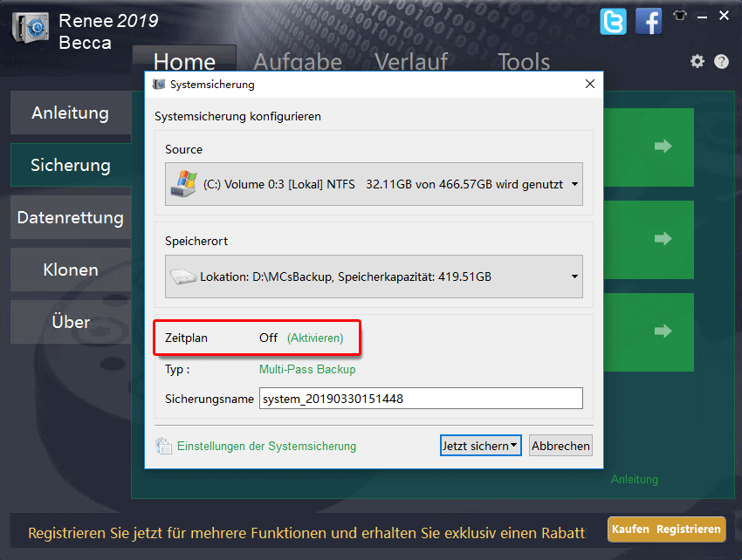Minimize the Renee Becca window
The image size is (742, 560).
[x=702, y=17]
